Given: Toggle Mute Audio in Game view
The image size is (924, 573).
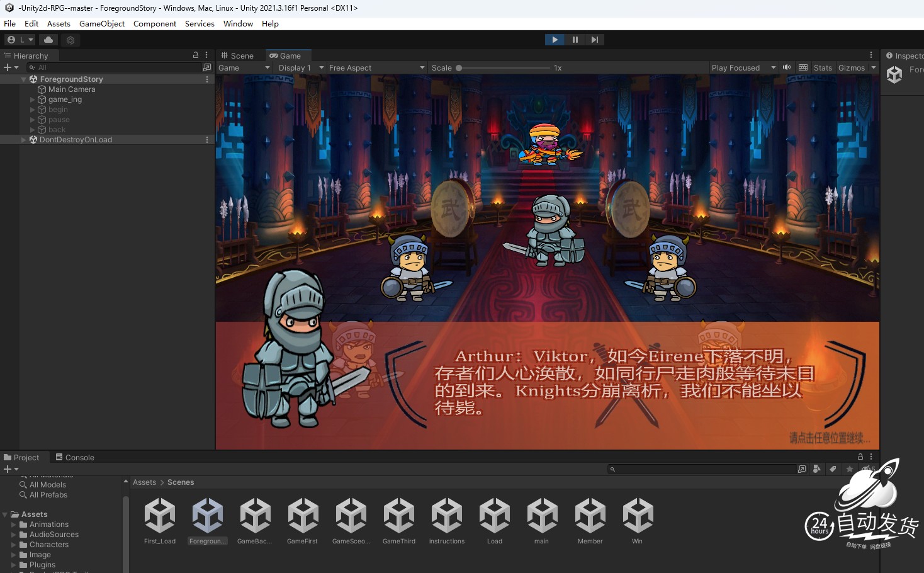Looking at the screenshot, I should pyautogui.click(x=787, y=67).
